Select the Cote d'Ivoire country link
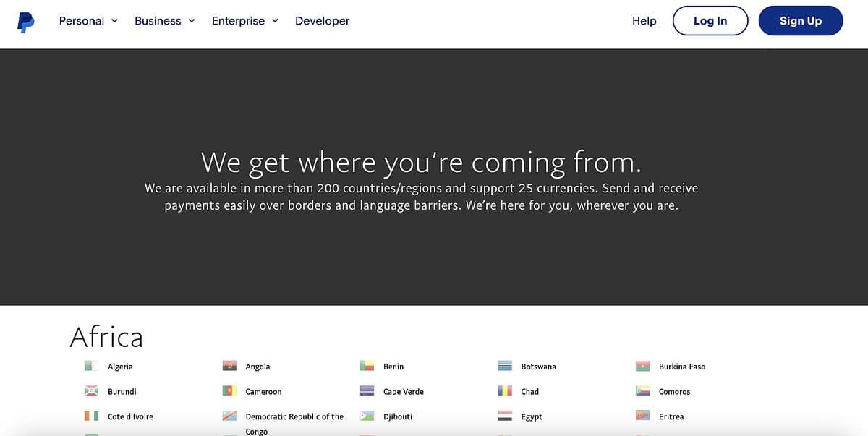868x436 pixels. coord(130,416)
